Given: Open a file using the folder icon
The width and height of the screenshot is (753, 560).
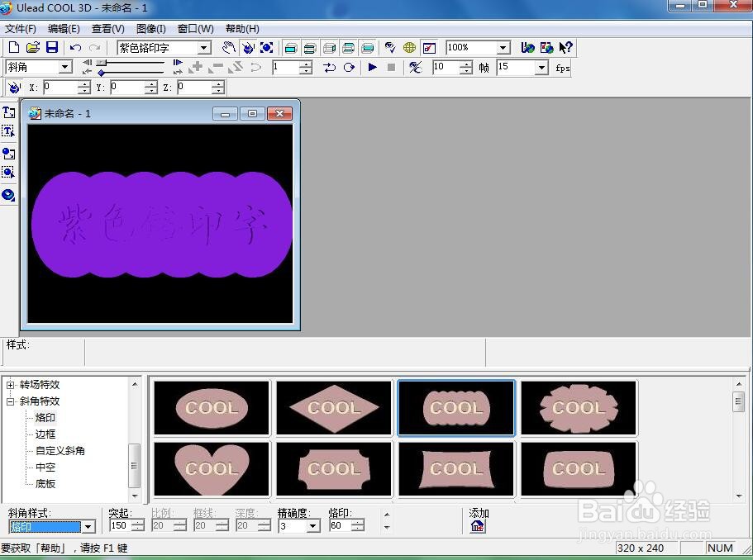Looking at the screenshot, I should [33, 48].
